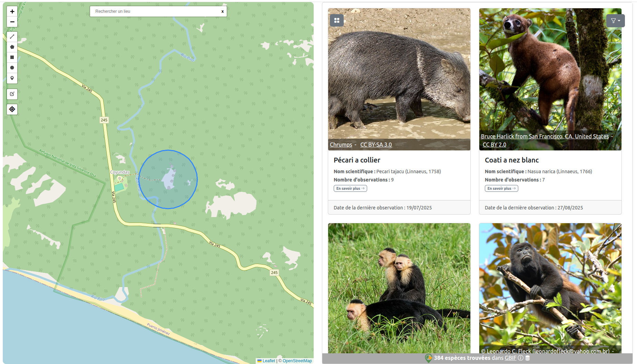Select the draw rectangle tool
The height and width of the screenshot is (364, 637).
pyautogui.click(x=12, y=57)
